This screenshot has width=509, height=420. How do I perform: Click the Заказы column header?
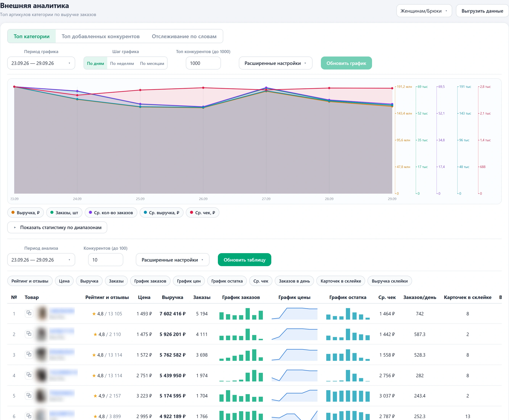click(202, 297)
